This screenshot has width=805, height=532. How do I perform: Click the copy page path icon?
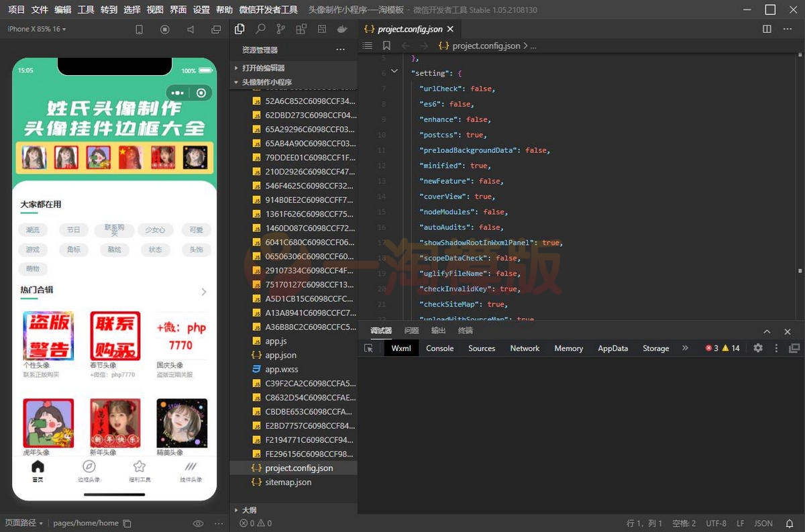(x=127, y=523)
